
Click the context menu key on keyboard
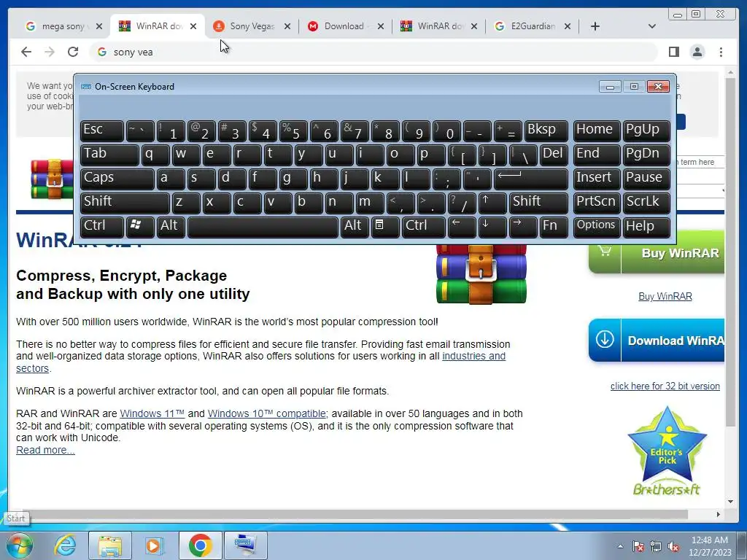385,227
